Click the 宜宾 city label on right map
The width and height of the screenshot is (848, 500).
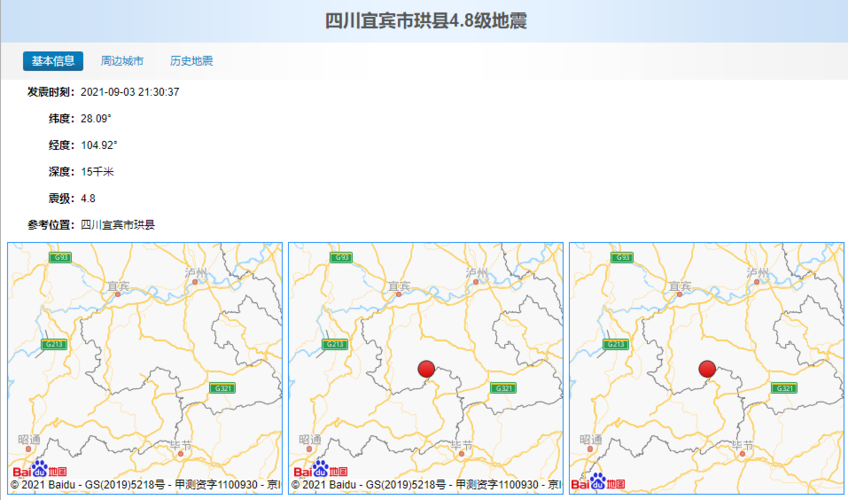pos(680,286)
